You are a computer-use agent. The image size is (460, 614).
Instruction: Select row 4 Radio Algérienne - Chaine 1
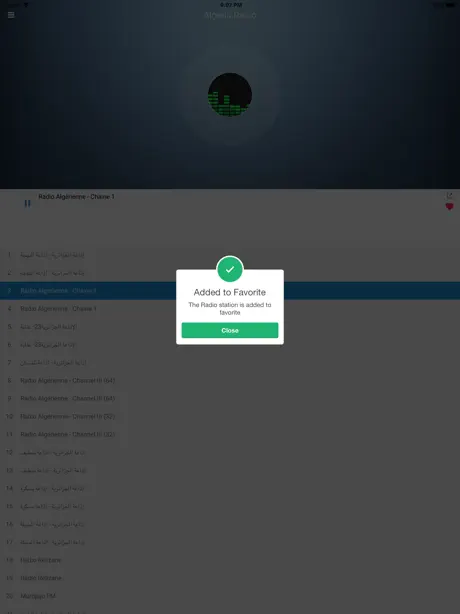(x=230, y=309)
